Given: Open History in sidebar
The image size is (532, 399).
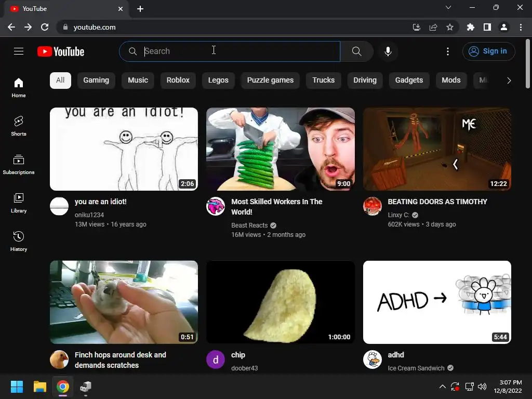Looking at the screenshot, I should (x=19, y=241).
